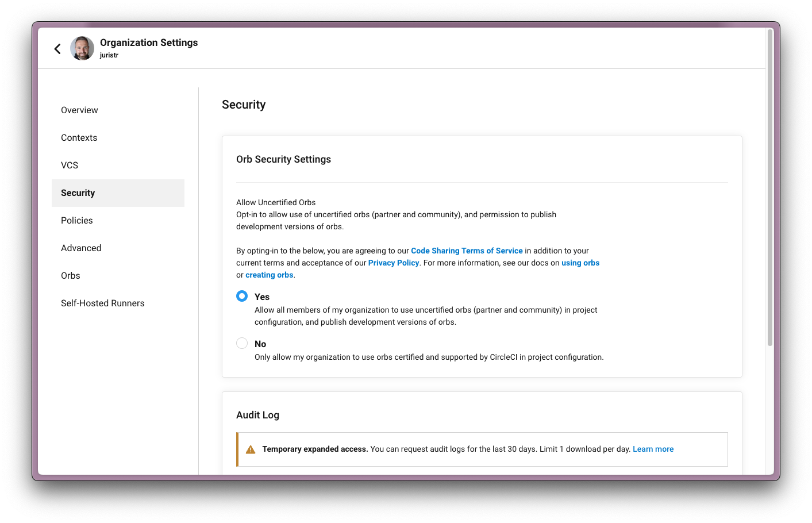View the Privacy Policy
Image resolution: width=812 pixels, height=523 pixels.
(x=394, y=263)
